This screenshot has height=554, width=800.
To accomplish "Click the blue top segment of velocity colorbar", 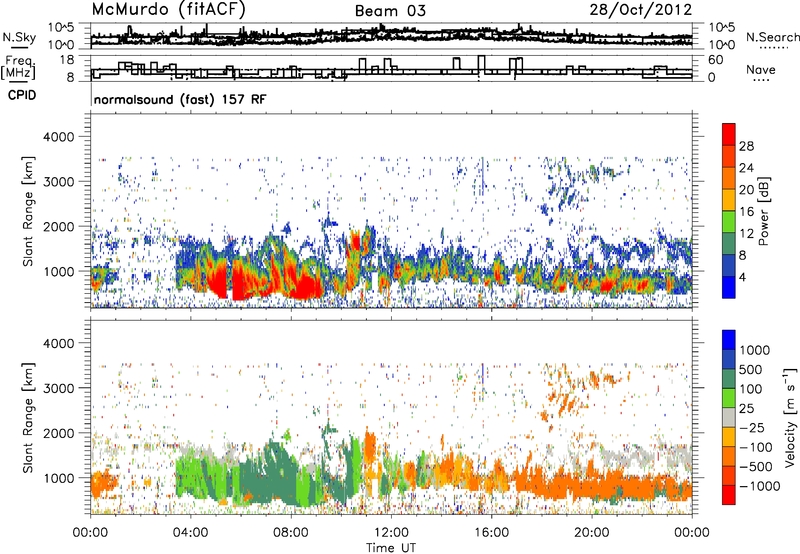I will [729, 340].
